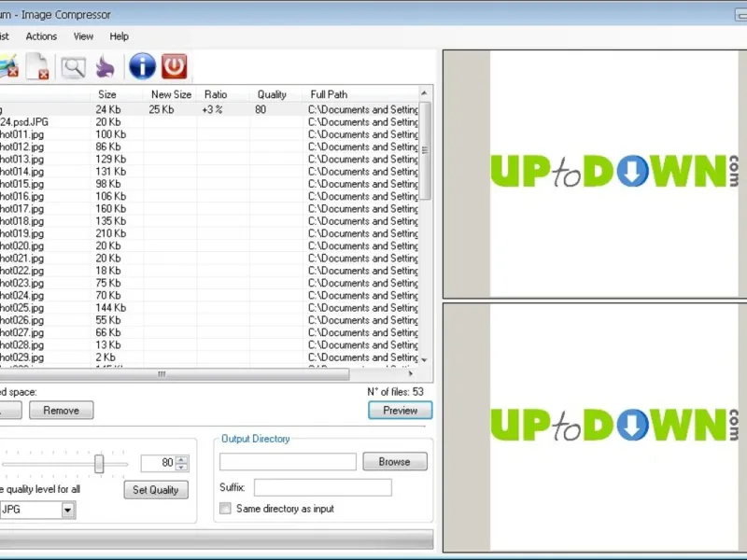This screenshot has height=560, width=747.
Task: Open the View menu
Action: [x=83, y=36]
